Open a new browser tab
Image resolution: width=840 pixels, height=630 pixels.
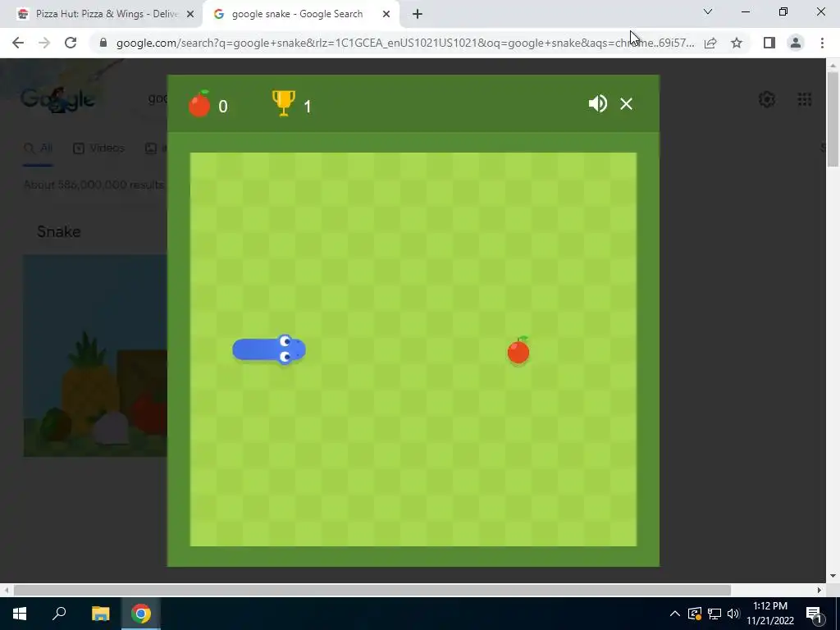coord(418,14)
